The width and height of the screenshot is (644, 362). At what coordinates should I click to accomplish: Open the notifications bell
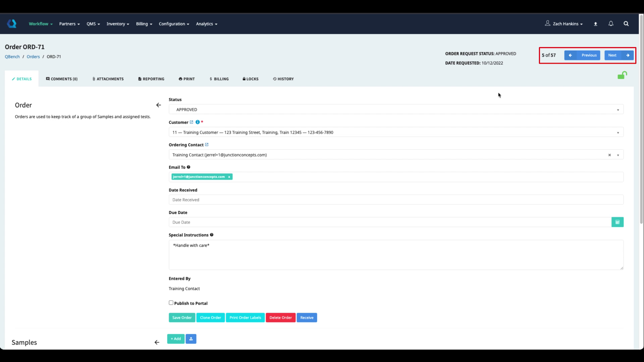[611, 23]
